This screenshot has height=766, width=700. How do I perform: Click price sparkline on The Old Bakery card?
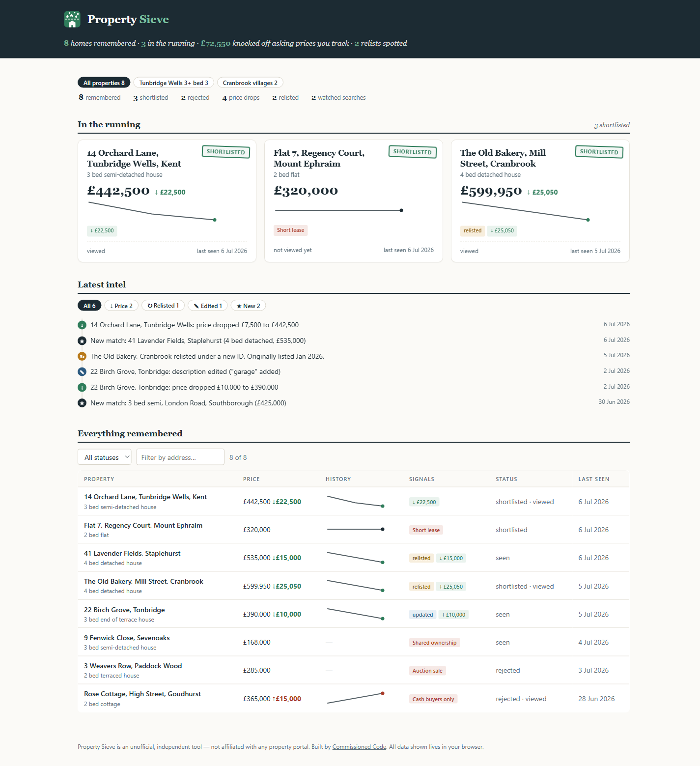(525, 211)
